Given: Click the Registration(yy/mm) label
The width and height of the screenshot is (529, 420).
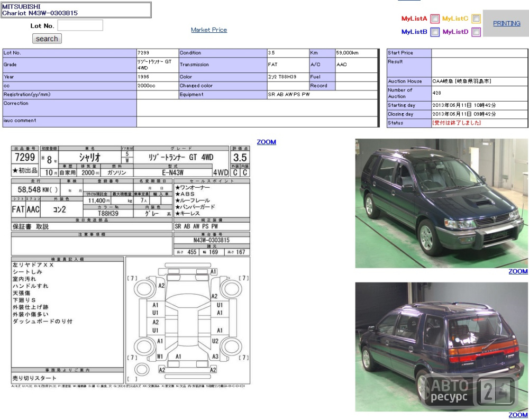Looking at the screenshot, I should click(27, 95).
